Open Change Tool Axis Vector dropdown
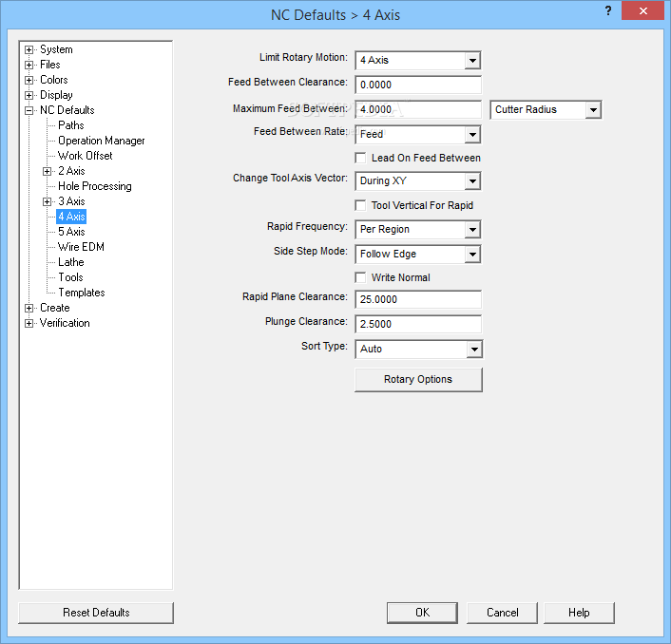671x644 pixels. pos(472,180)
